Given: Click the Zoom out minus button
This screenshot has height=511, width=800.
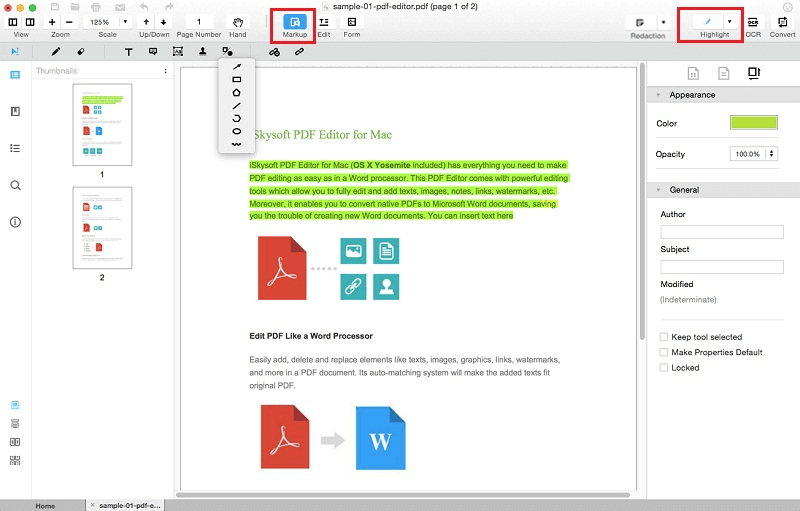Looking at the screenshot, I should point(69,22).
